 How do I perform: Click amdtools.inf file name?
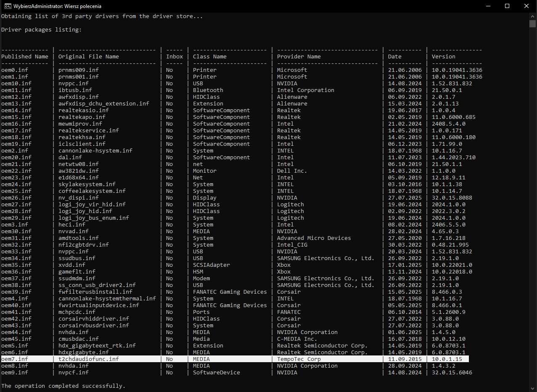(x=79, y=238)
